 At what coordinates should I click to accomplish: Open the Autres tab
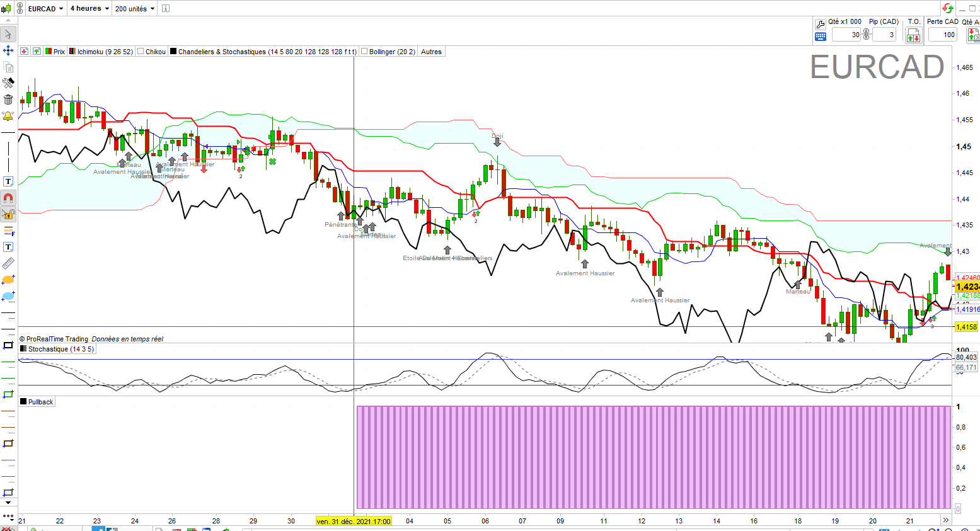(x=432, y=52)
